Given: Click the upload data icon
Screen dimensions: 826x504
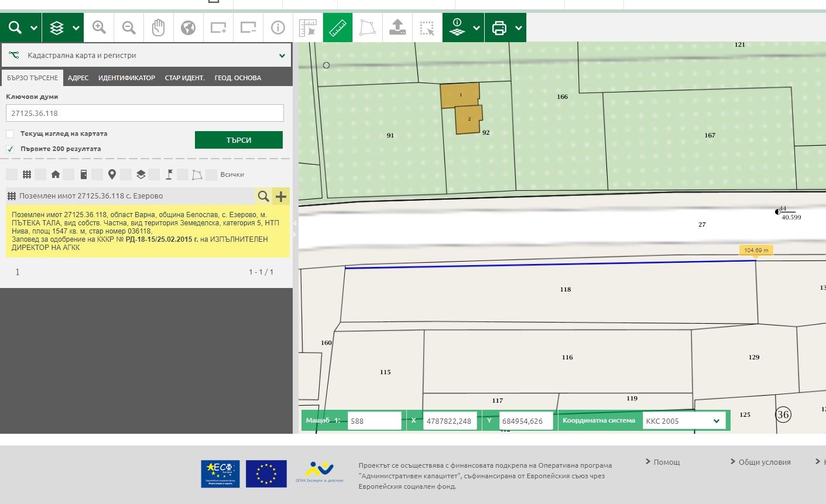Looking at the screenshot, I should click(x=397, y=27).
